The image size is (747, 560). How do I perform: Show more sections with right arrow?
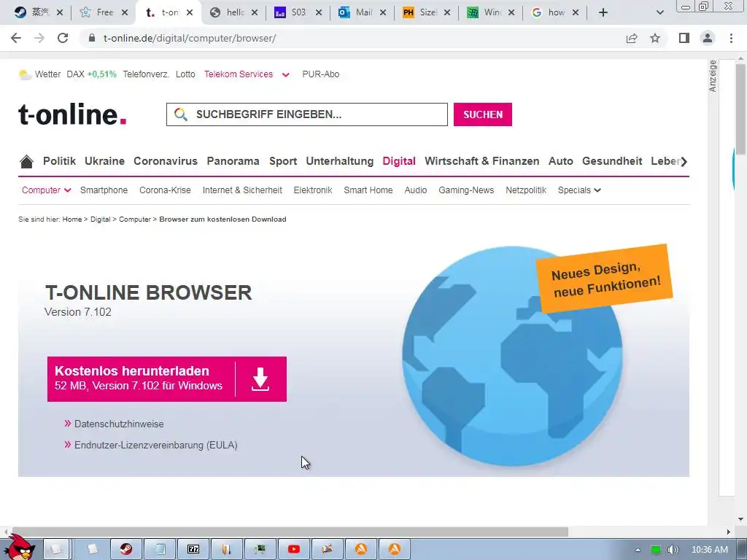(684, 161)
